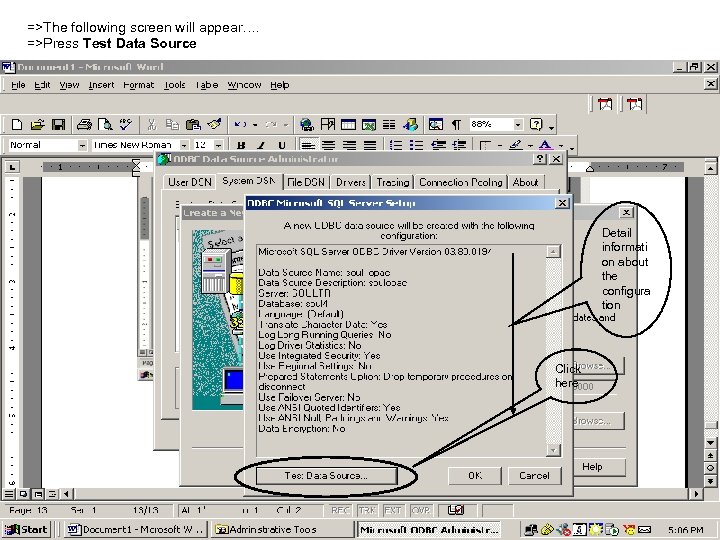The width and height of the screenshot is (720, 540).
Task: Click the Drawing toolbar icon
Action: point(411,124)
